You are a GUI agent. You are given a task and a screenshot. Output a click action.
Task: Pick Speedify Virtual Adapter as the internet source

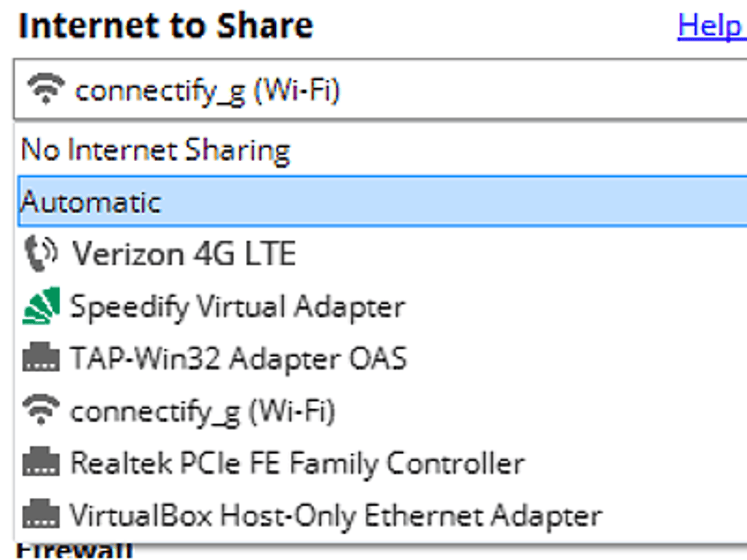tap(237, 306)
